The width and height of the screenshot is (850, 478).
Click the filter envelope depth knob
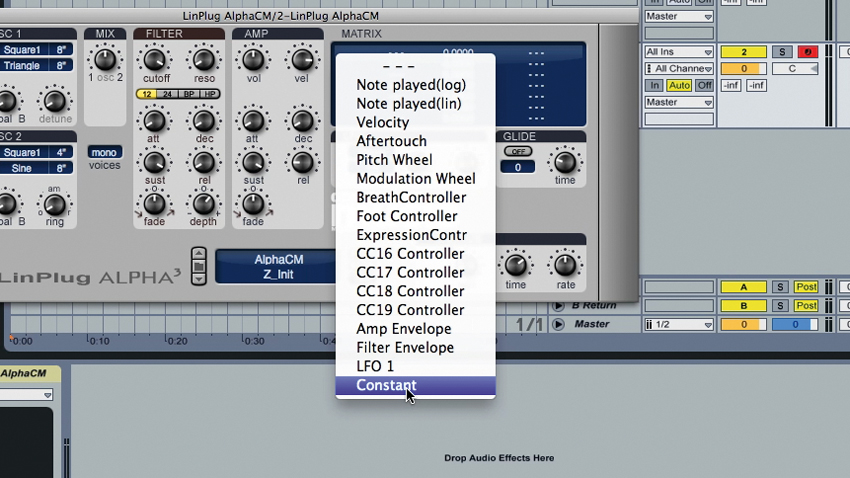point(204,204)
